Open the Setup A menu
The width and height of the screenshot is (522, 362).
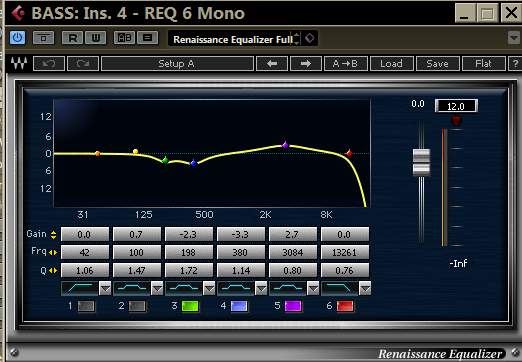[177, 63]
